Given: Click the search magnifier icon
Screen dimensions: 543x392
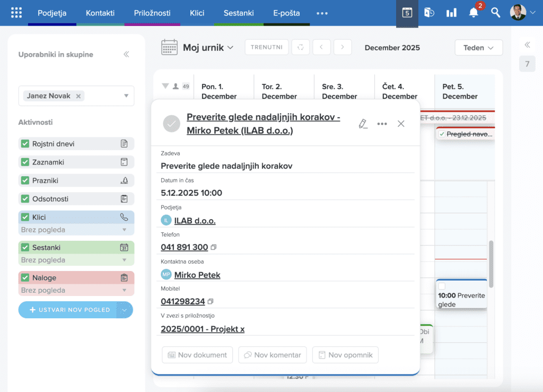Looking at the screenshot, I should click(495, 13).
